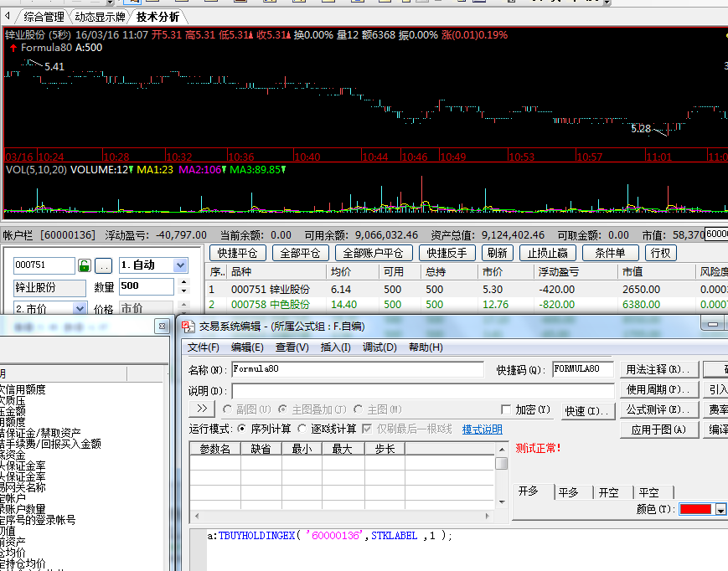Image resolution: width=728 pixels, height=571 pixels.
Task: Click the '>>' expand button in formula editor
Action: tap(202, 409)
